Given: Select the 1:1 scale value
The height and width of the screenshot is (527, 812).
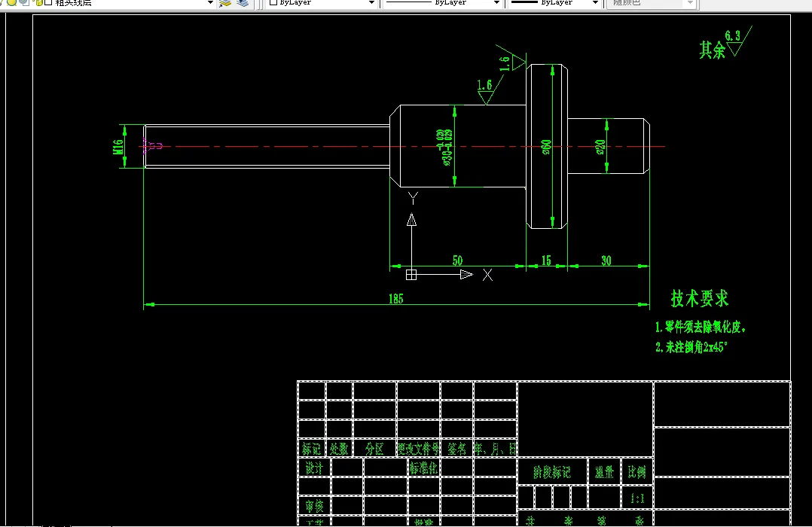Looking at the screenshot, I should tap(637, 498).
